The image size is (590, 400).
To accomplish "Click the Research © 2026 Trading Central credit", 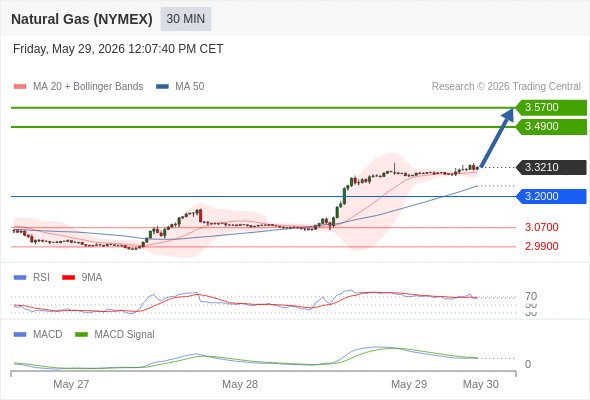I will tap(506, 87).
